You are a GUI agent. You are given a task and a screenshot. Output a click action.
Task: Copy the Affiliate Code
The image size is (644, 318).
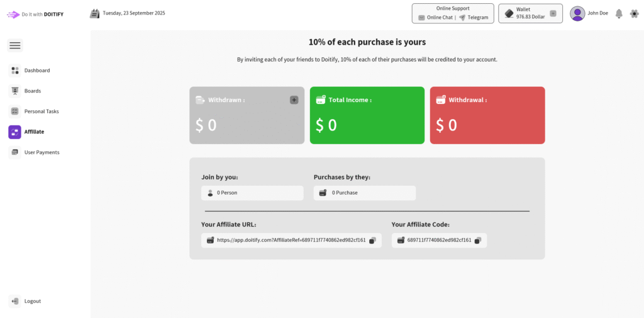pyautogui.click(x=477, y=240)
